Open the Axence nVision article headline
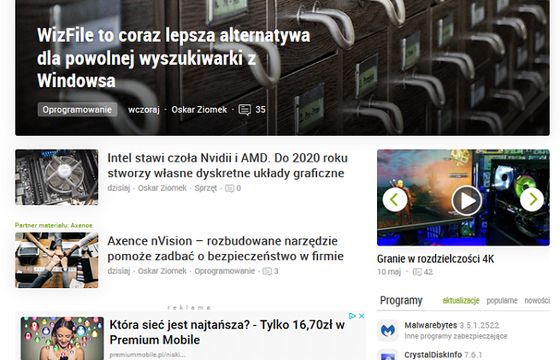This screenshot has height=360, width=560. tap(225, 248)
